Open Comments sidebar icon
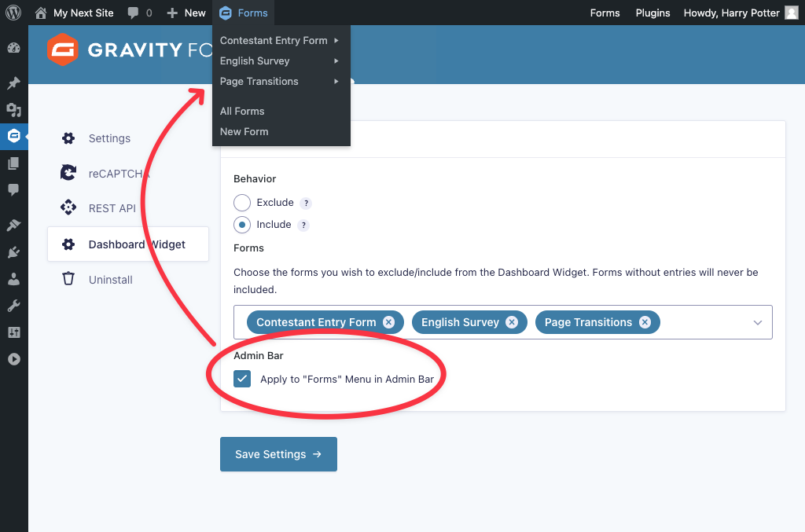 point(14,190)
